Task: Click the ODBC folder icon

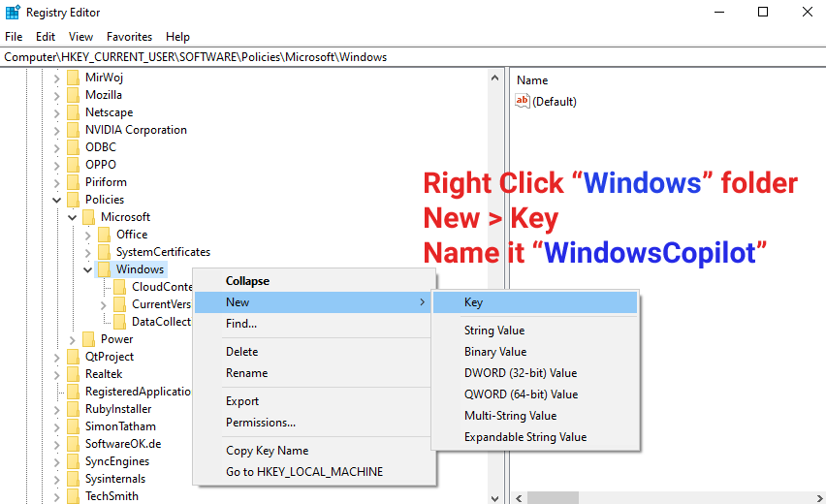Action: (x=74, y=147)
